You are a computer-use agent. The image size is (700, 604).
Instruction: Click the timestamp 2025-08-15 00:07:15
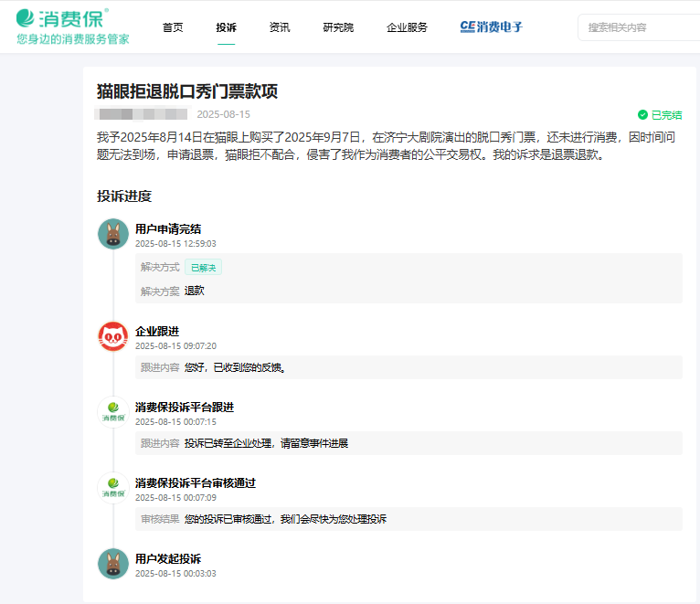pyautogui.click(x=175, y=422)
